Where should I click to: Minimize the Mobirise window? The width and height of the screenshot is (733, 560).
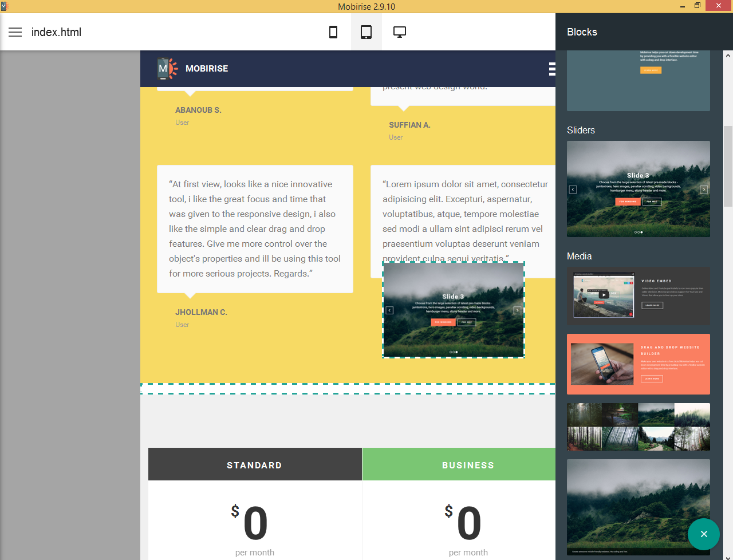click(683, 6)
